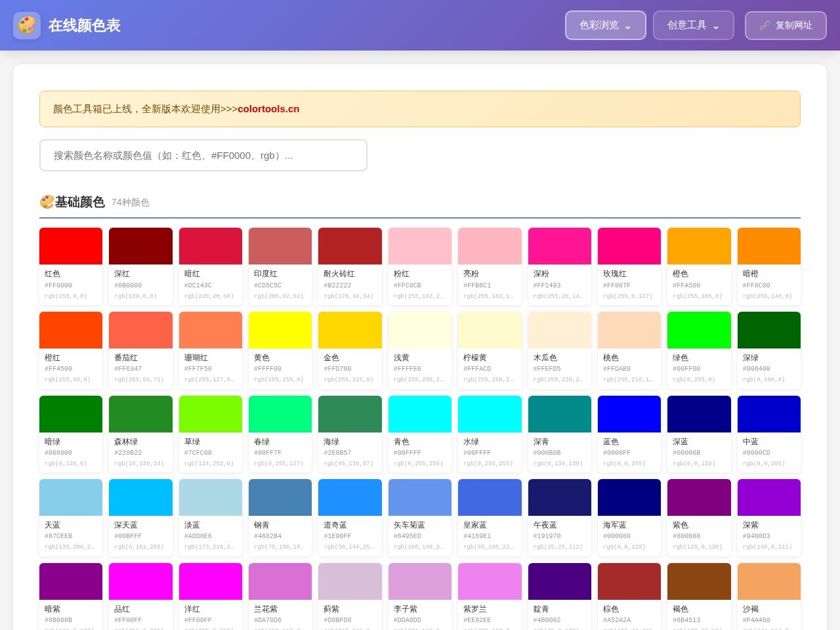Pick the 玫瑰红 #FF007F swatch
Image resolution: width=840 pixels, height=630 pixels.
tap(629, 266)
